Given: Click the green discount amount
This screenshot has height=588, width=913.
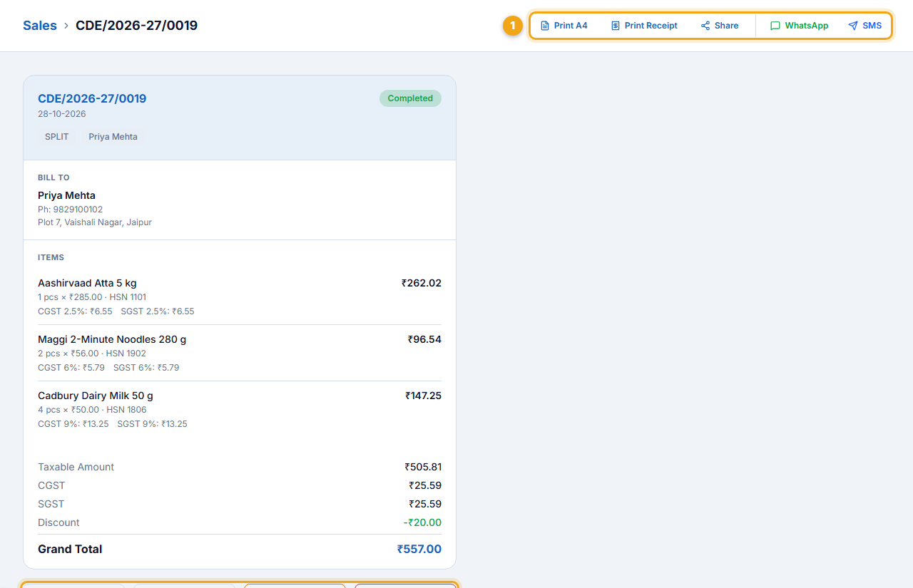Looking at the screenshot, I should pos(422,522).
